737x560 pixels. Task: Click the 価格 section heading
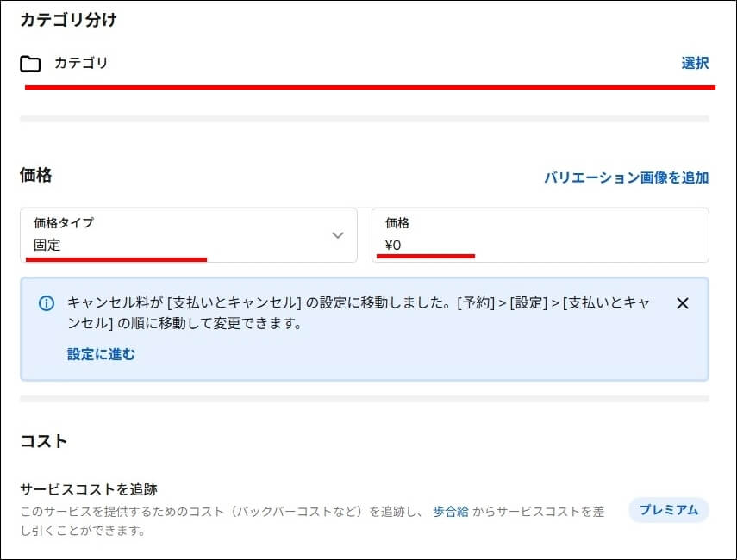(35, 175)
